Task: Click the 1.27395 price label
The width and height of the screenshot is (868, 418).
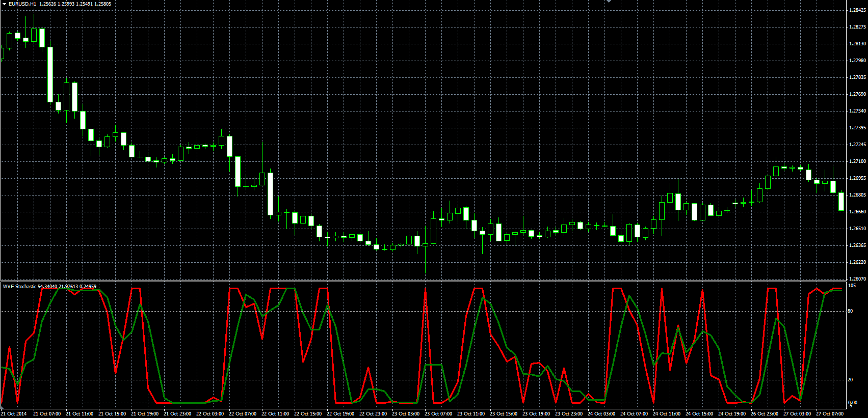Action: [858, 128]
